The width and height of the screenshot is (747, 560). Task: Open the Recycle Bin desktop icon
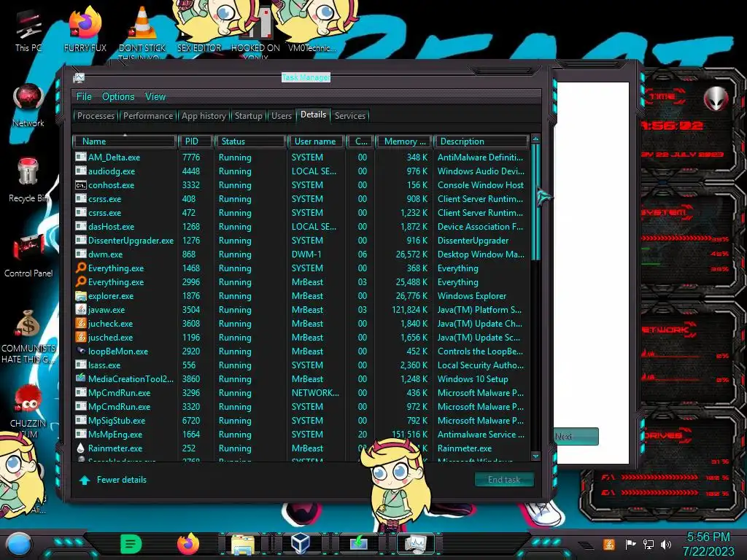click(28, 180)
